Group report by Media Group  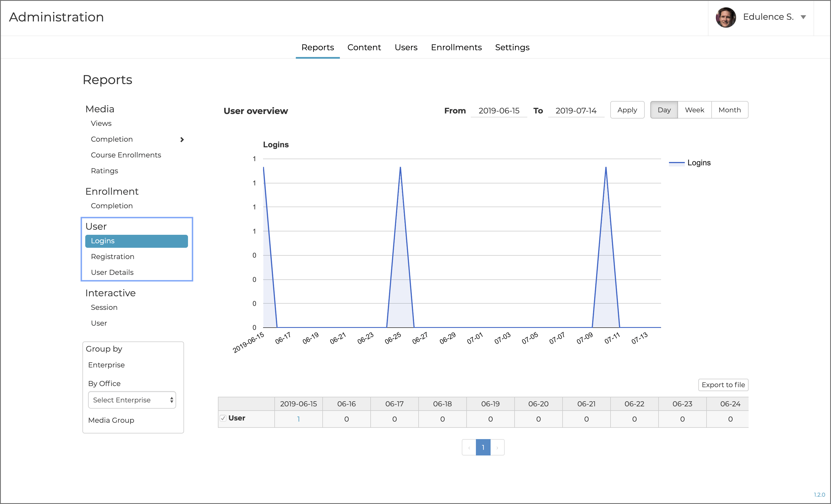pyautogui.click(x=111, y=420)
